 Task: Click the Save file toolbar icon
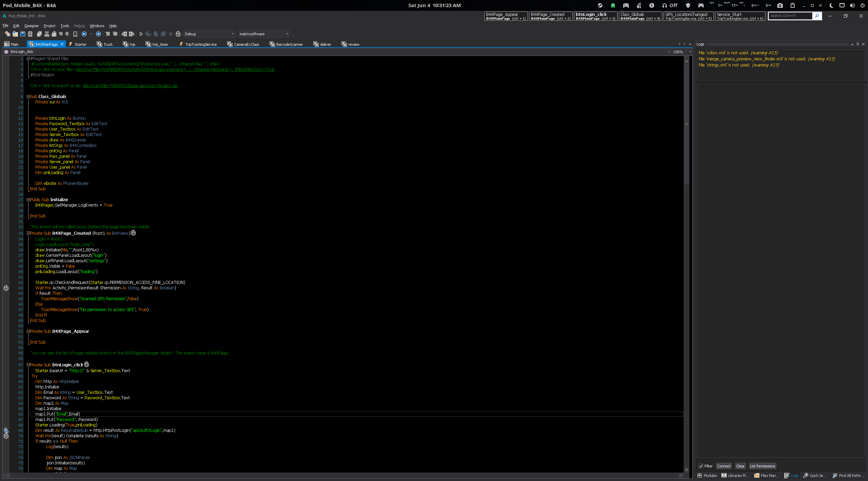click(23, 34)
